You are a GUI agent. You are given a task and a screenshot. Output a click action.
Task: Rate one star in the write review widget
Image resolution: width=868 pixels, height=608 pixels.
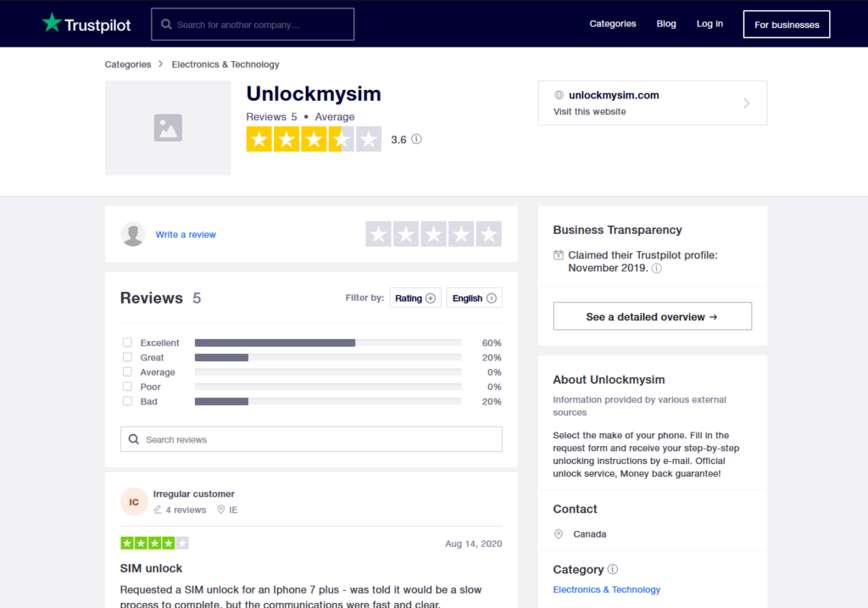(379, 234)
